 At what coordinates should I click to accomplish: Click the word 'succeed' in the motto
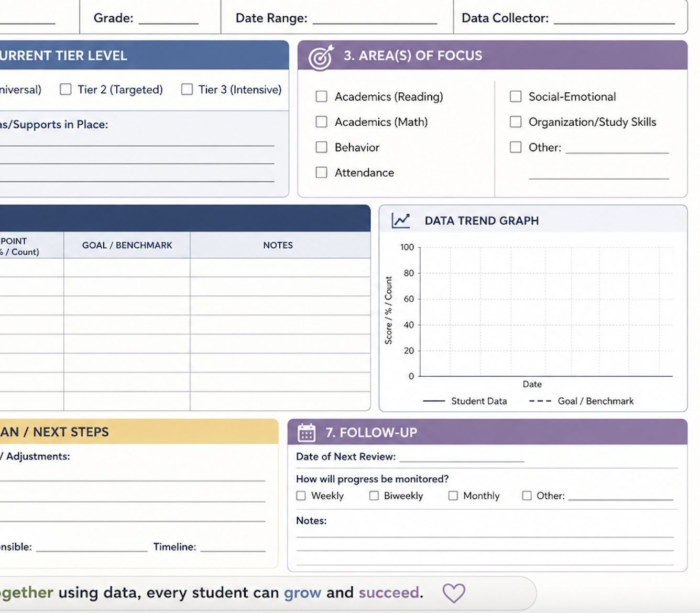click(x=389, y=593)
